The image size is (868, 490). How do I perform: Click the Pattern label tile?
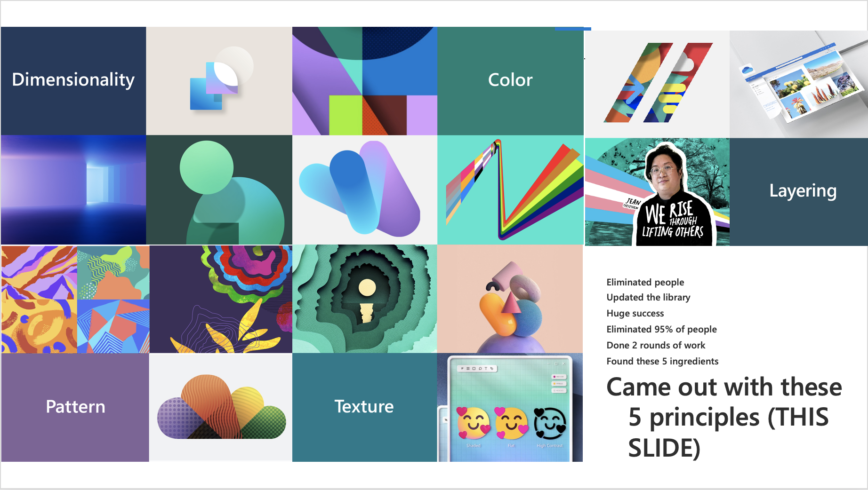click(x=75, y=407)
